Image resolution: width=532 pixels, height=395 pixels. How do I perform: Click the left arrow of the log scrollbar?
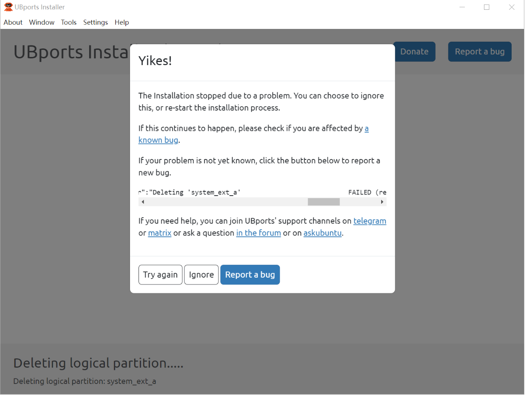(142, 202)
